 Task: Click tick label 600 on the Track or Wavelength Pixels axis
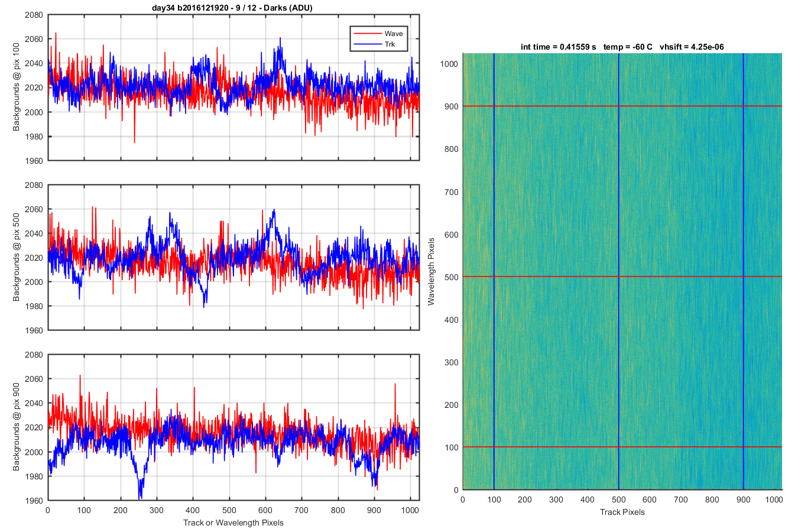(x=265, y=510)
